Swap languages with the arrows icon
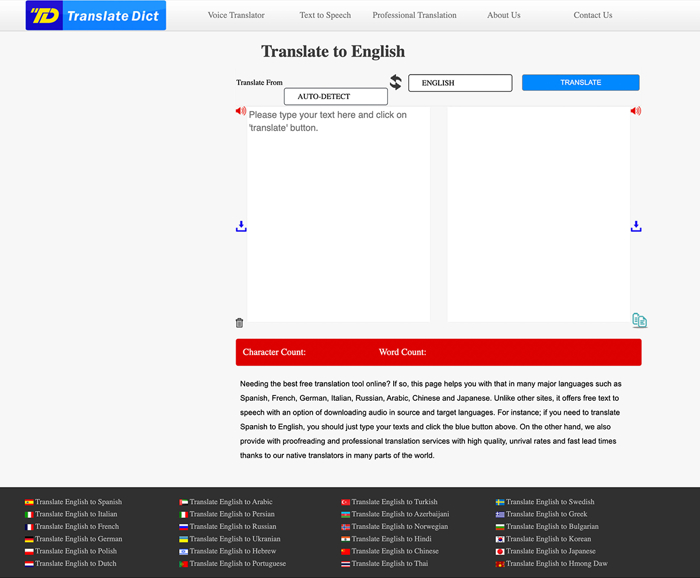The width and height of the screenshot is (700, 578). click(x=396, y=83)
